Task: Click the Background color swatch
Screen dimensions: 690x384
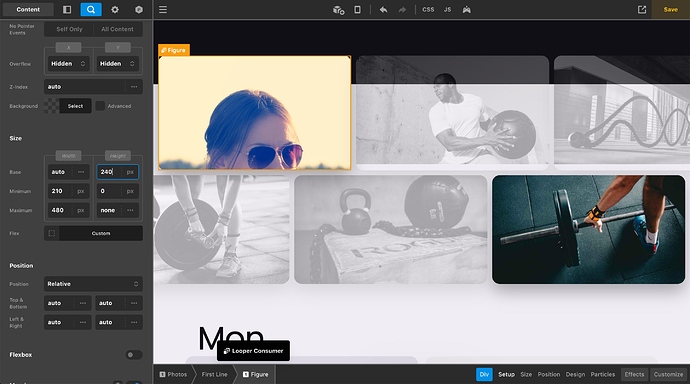Action: coord(51,106)
